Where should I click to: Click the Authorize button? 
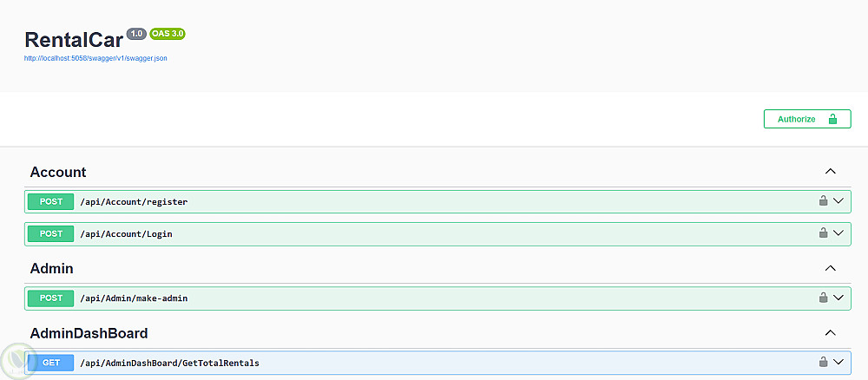(x=807, y=119)
